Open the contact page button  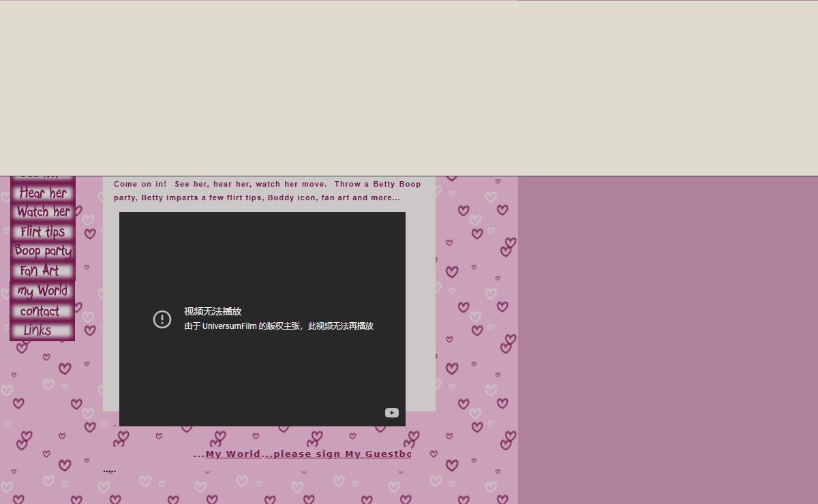42,311
